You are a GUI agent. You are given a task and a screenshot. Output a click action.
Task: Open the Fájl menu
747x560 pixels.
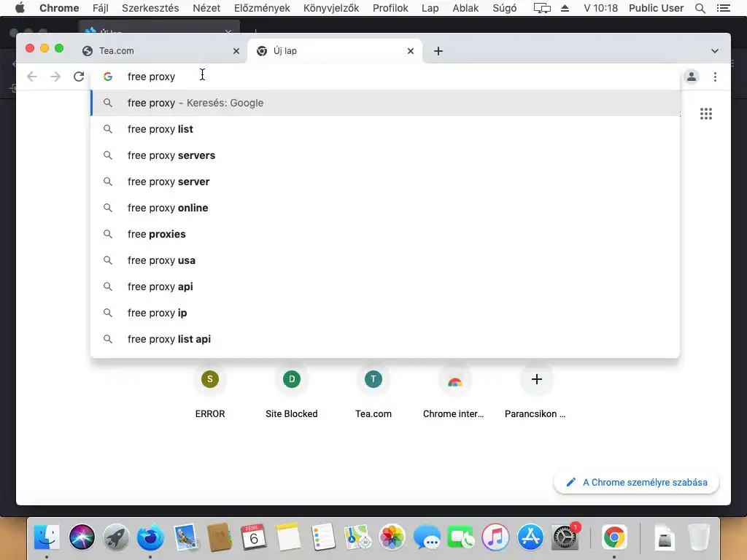click(101, 8)
